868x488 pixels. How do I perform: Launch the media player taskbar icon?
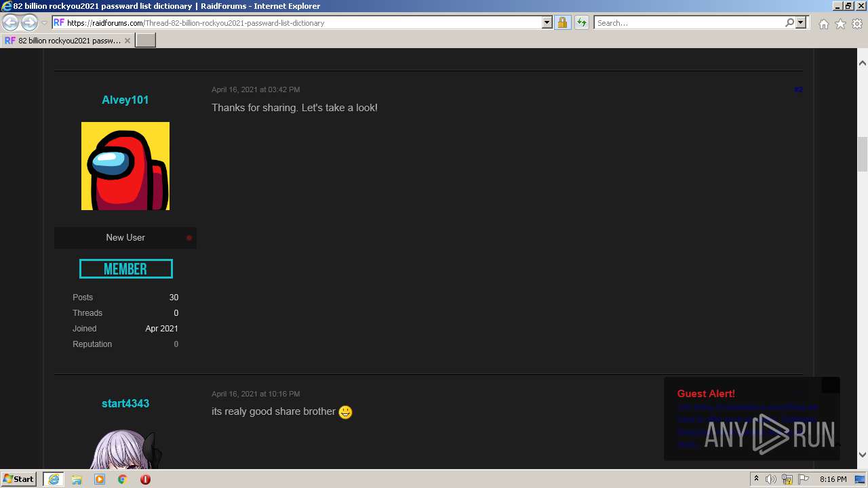coord(100,479)
